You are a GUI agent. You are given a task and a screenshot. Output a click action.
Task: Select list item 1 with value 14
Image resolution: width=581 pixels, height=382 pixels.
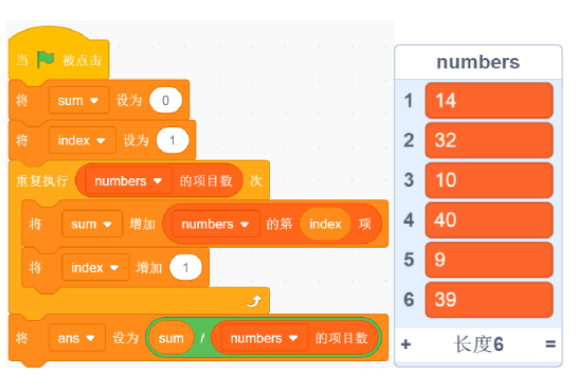point(489,100)
